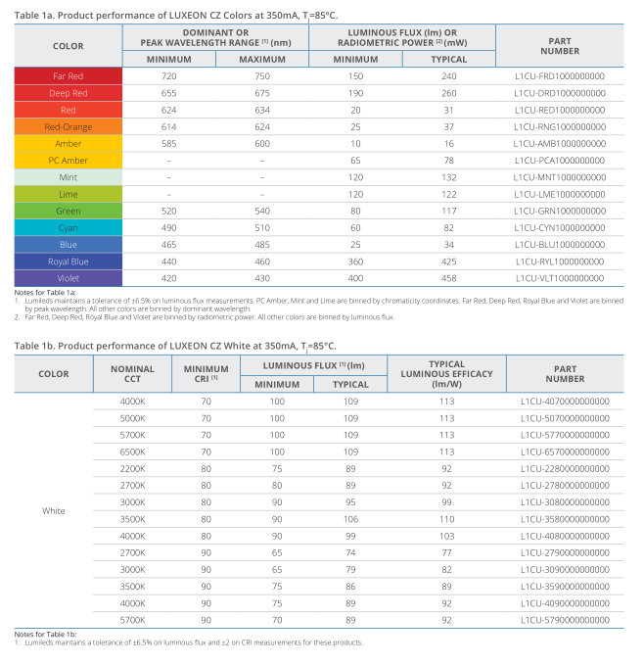The image size is (644, 665).
Task: Click the Table 1b title text
Action: pyautogui.click(x=175, y=346)
